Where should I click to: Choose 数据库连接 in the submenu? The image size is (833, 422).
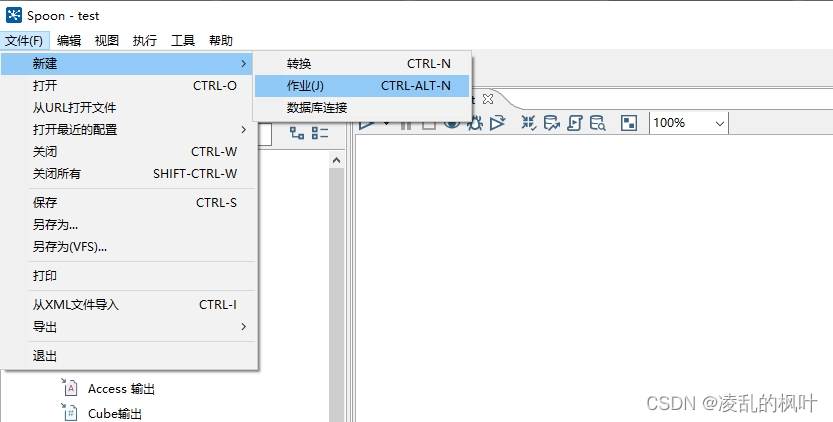pyautogui.click(x=316, y=108)
